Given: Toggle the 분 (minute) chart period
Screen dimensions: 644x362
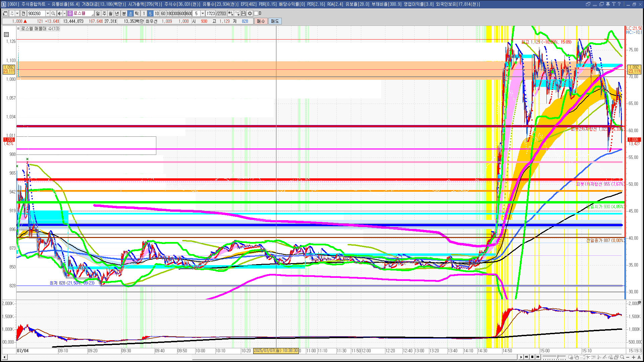Looking at the screenshot, I should (x=124, y=13).
